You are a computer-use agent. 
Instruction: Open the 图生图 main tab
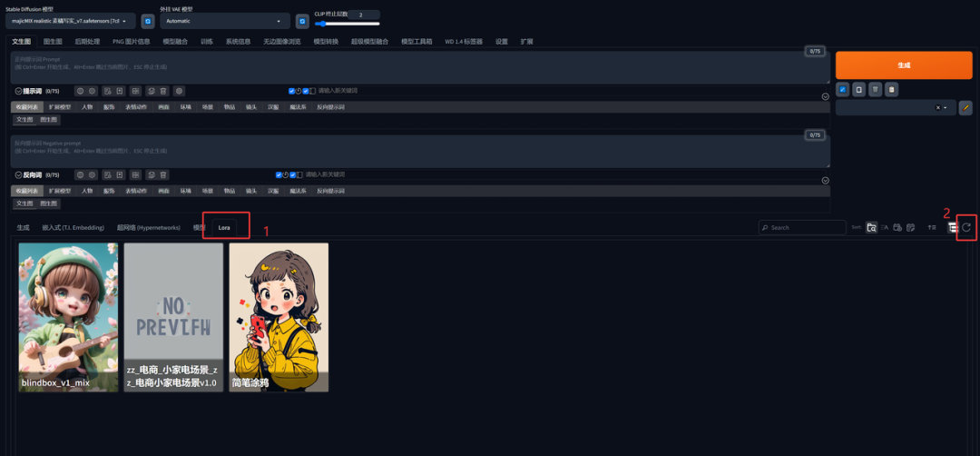click(53, 41)
